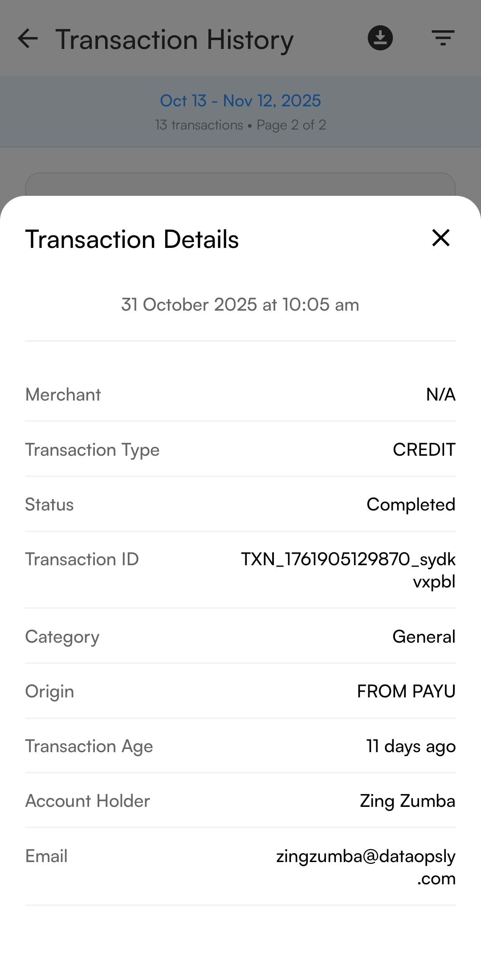This screenshot has height=980, width=481.
Task: Tap the 13 transactions page indicator
Action: (x=240, y=125)
